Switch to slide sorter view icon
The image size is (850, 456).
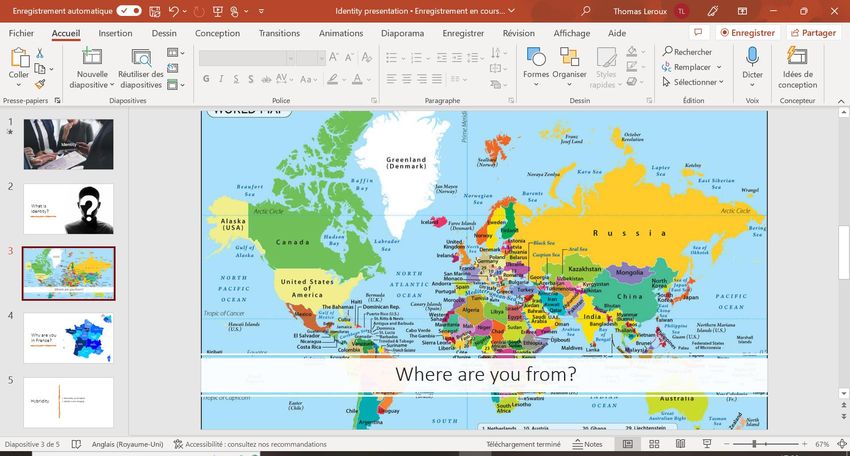654,444
